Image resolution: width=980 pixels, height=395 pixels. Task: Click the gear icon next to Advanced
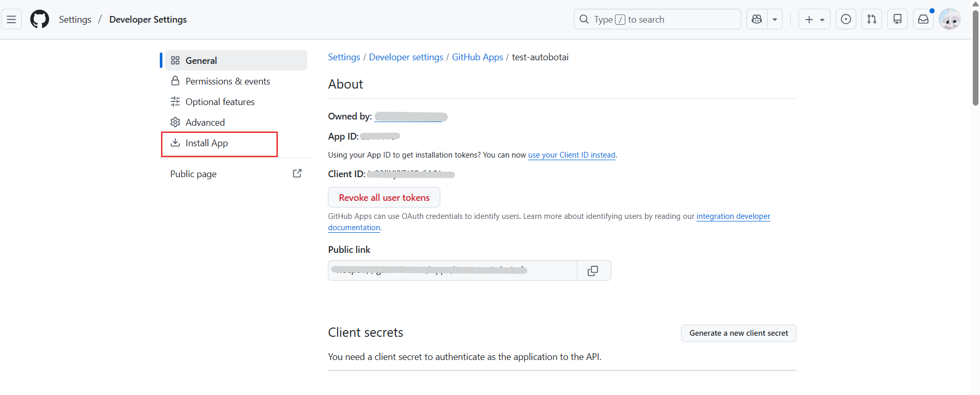pyautogui.click(x=175, y=122)
